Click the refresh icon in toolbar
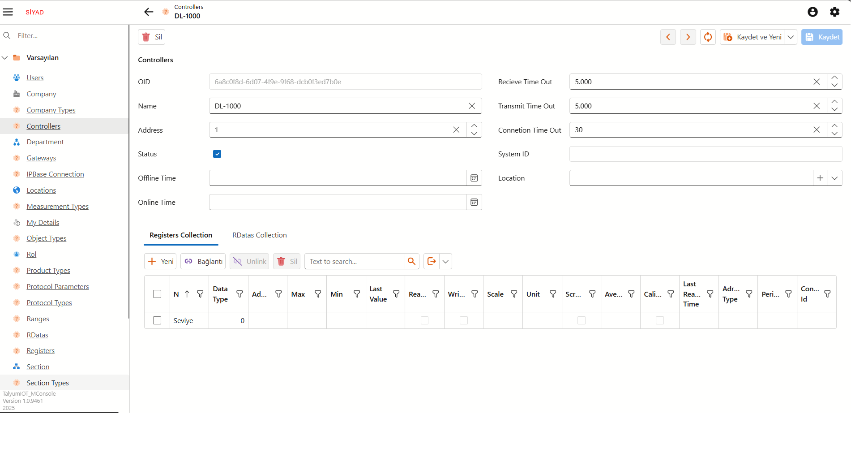This screenshot has width=868, height=466. click(708, 37)
